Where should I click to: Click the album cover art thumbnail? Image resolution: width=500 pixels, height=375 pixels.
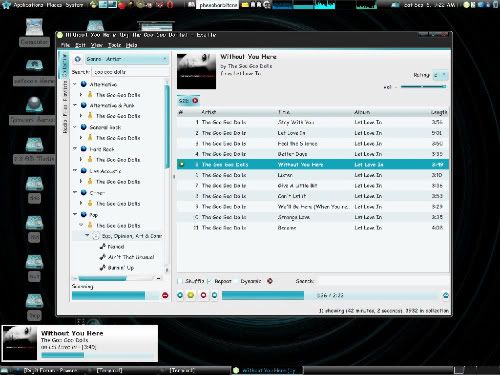click(196, 71)
